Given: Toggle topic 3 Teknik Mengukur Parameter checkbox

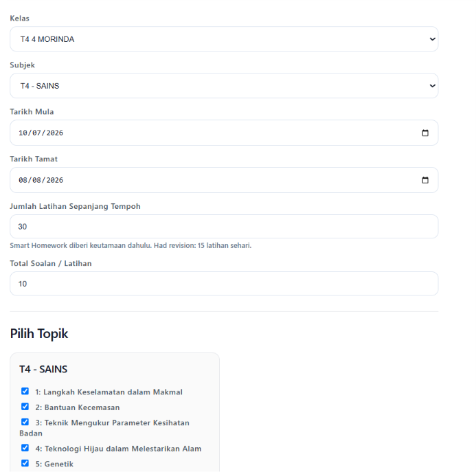Looking at the screenshot, I should (25, 422).
